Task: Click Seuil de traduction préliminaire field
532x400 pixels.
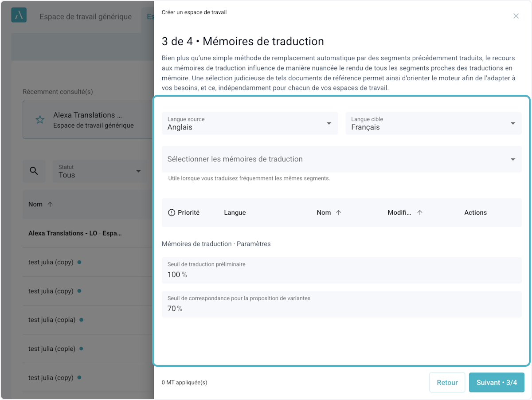Action: click(341, 271)
